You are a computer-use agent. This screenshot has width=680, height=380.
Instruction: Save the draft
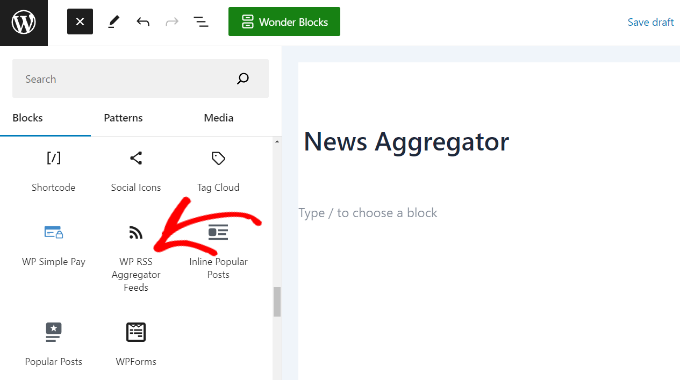651,22
